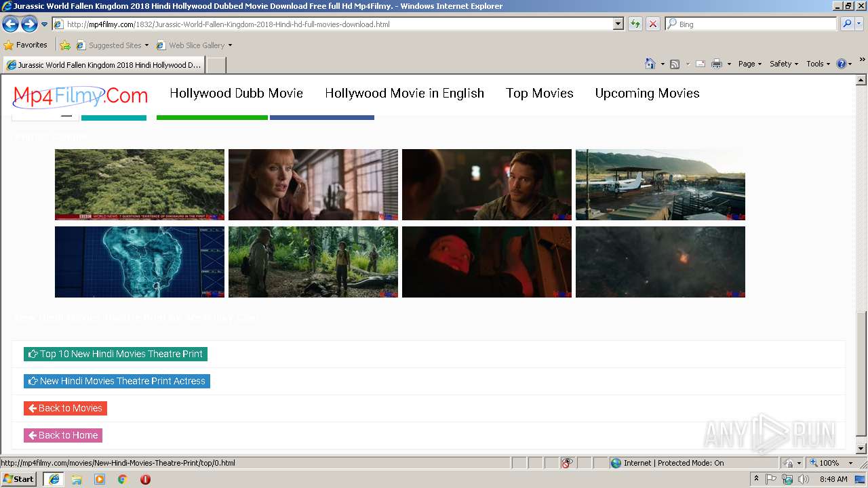Click the Back to Home button

point(63,435)
